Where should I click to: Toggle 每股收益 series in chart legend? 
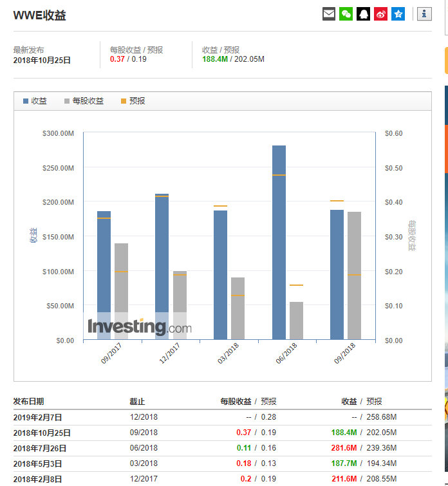(x=84, y=101)
